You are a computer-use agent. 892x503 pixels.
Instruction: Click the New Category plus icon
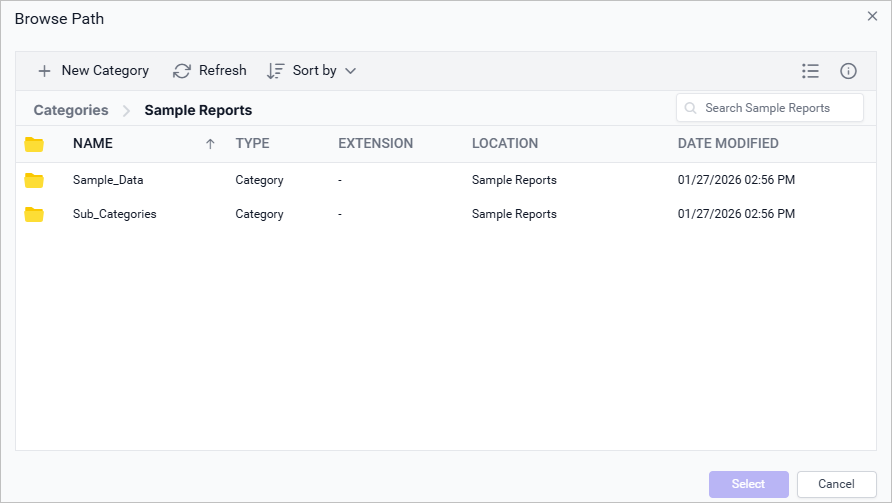click(x=44, y=71)
